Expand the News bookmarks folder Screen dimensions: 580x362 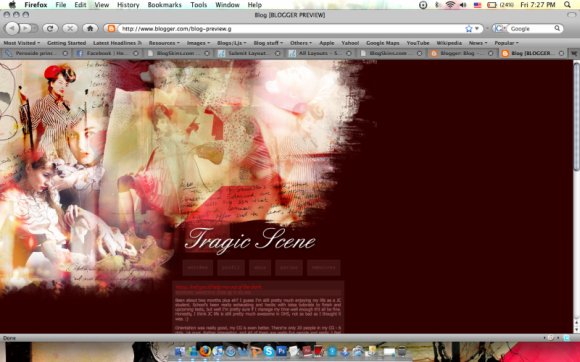(478, 43)
